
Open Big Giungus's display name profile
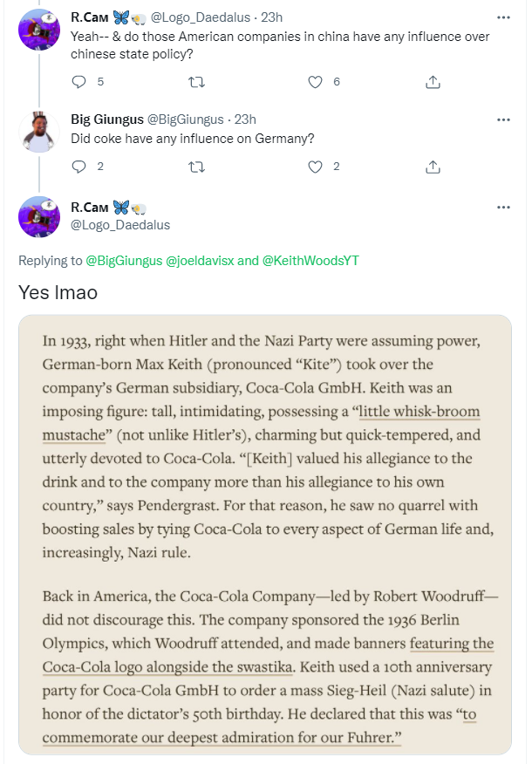point(107,119)
